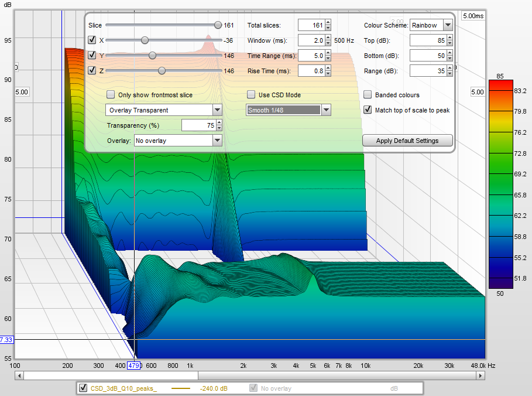This screenshot has width=532, height=396.
Task: Increase Window (ms) value with up arrow
Action: point(328,37)
